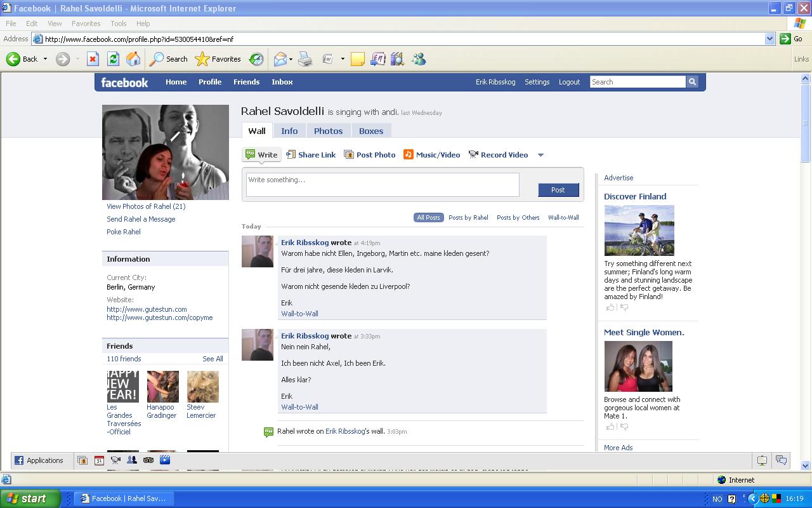Show hidden system tray icons arrow
The image size is (812, 508).
[x=753, y=498]
